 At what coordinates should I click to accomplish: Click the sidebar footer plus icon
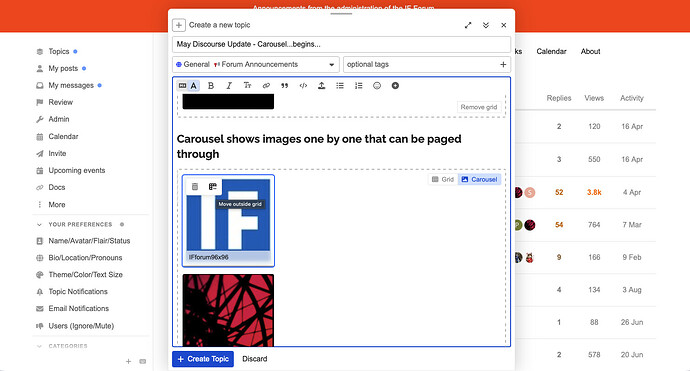(x=128, y=361)
